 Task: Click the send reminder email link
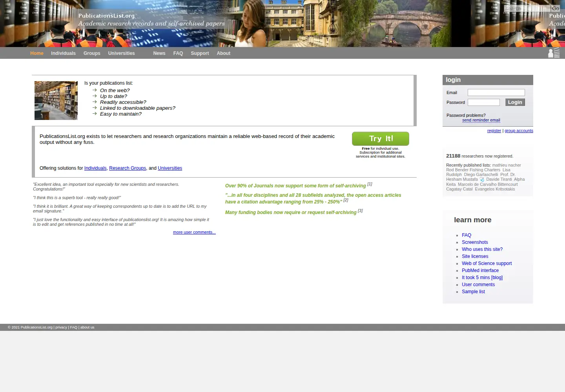point(481,120)
